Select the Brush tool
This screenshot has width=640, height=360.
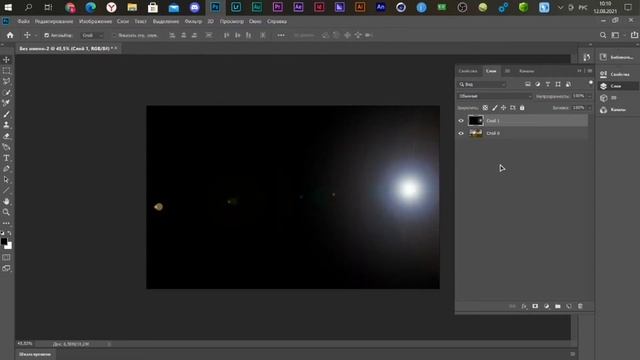click(6, 114)
